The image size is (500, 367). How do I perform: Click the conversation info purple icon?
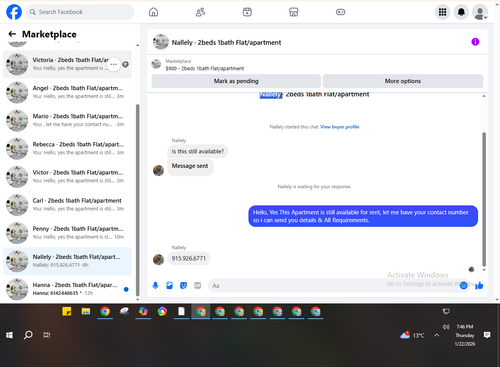[x=475, y=42]
